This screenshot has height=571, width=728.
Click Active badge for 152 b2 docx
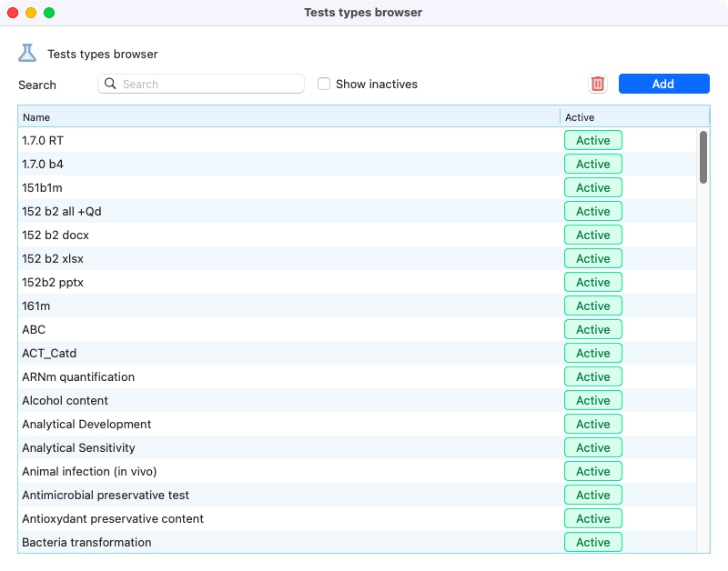[593, 235]
